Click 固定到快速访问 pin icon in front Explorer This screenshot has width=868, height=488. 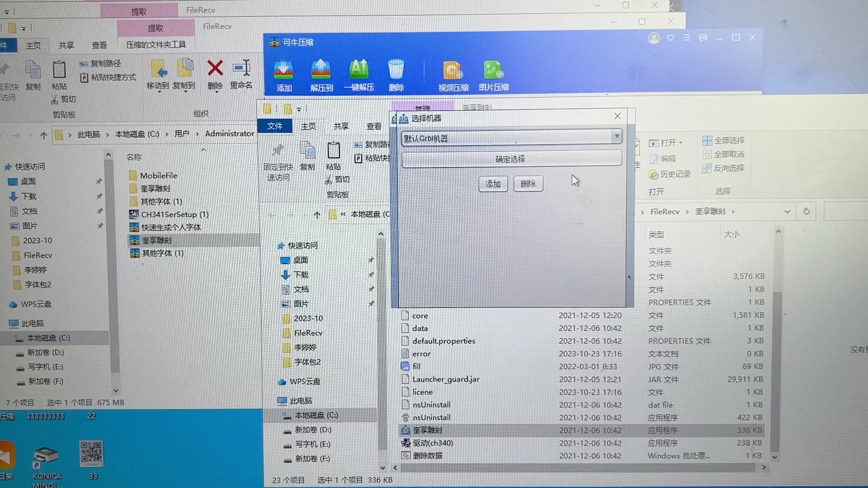click(278, 150)
